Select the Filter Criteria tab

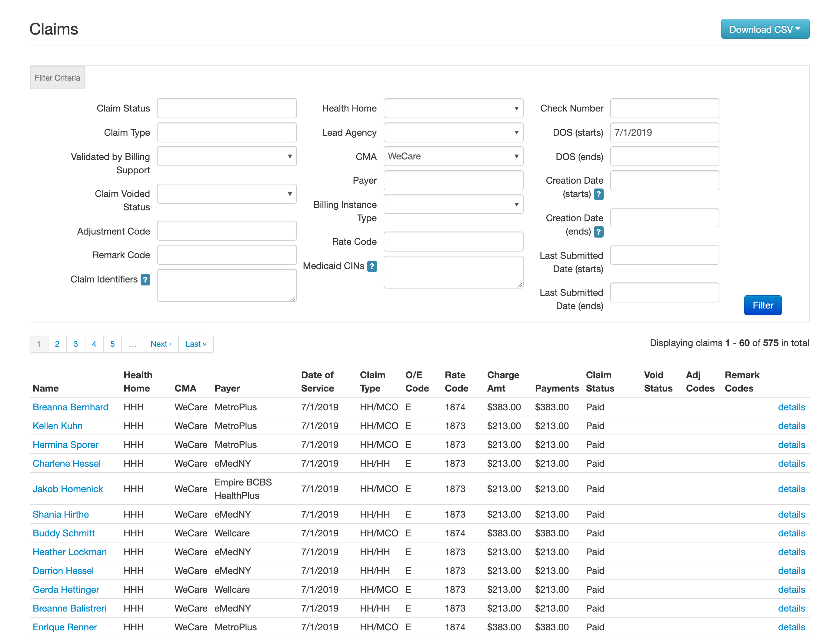pos(57,78)
